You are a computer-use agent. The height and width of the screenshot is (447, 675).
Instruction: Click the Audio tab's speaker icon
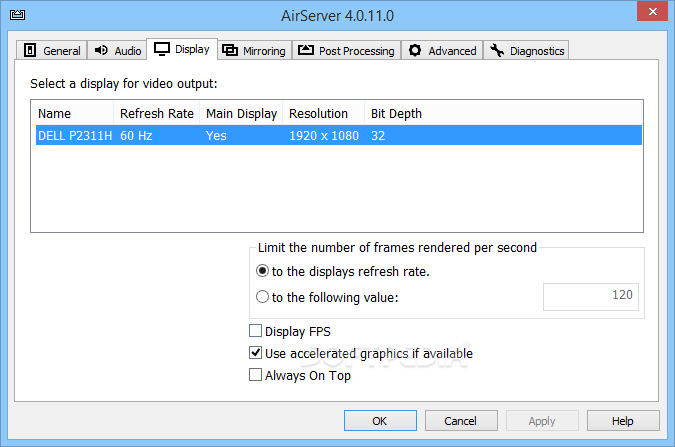click(x=101, y=50)
